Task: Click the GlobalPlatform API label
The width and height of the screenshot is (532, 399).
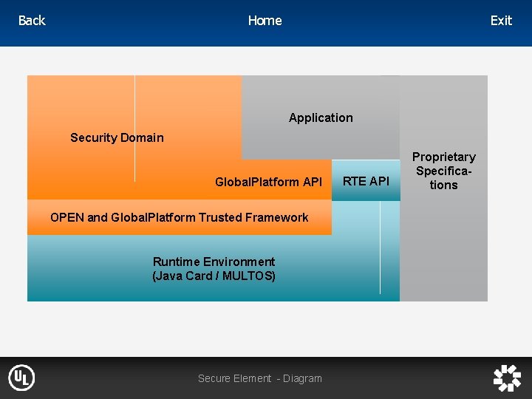Action: 268,182
